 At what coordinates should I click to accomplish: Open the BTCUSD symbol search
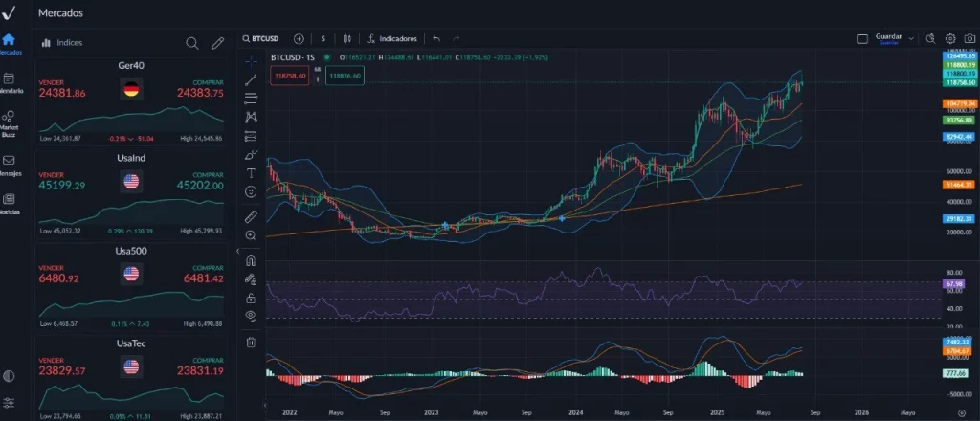click(260, 38)
